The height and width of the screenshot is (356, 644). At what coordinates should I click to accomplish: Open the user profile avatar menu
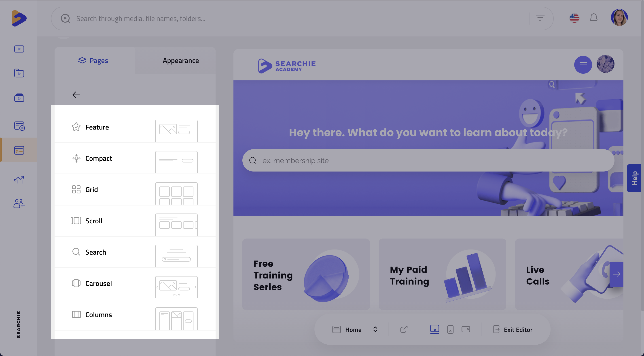coord(619,18)
